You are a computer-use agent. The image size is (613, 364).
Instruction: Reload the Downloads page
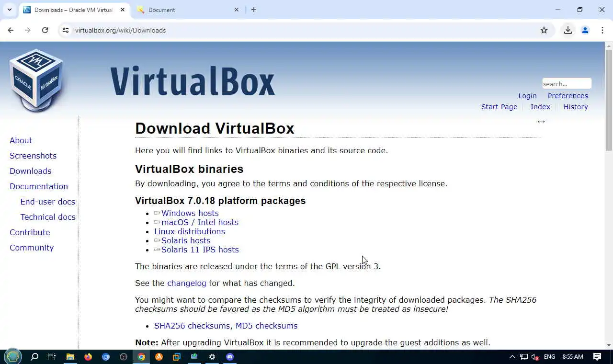(45, 30)
